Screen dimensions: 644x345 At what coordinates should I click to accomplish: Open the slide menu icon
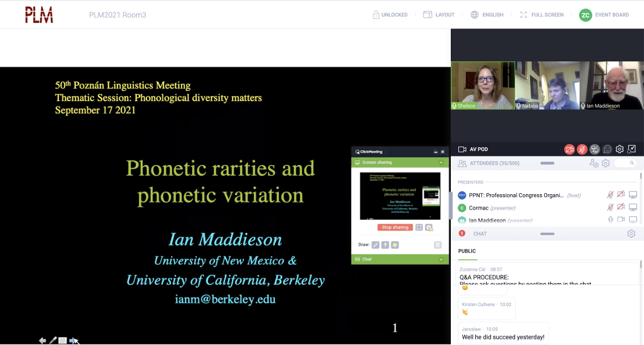pos(63,340)
